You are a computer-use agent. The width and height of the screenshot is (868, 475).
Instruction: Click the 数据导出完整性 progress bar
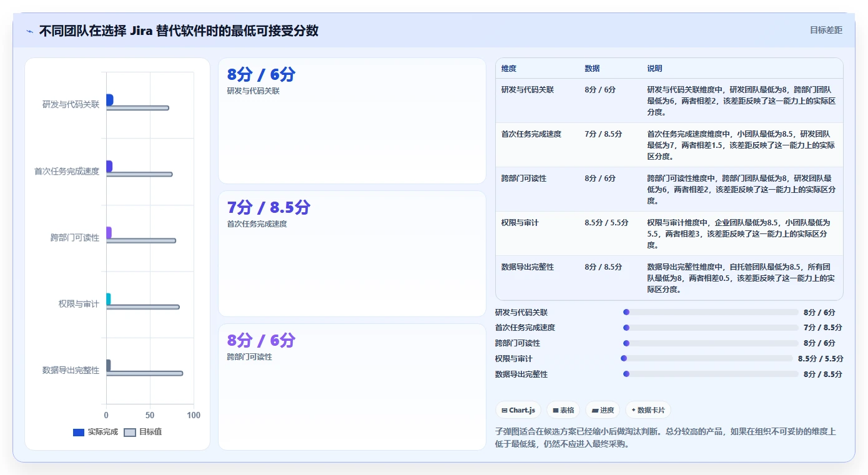711,374
